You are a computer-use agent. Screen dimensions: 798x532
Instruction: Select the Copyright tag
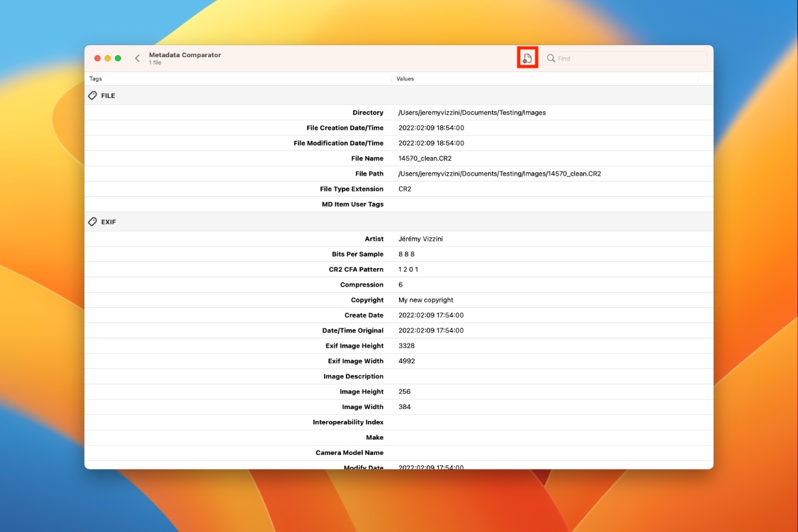[x=367, y=300]
